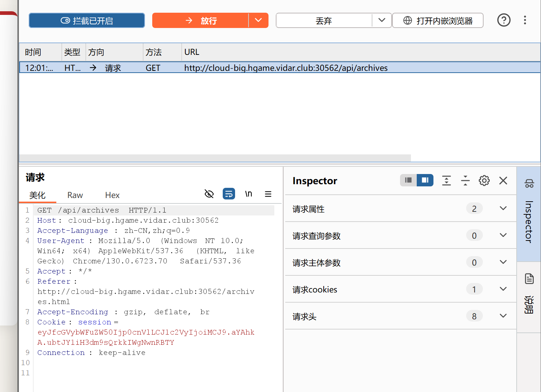Image resolution: width=541 pixels, height=392 pixels.
Task: Open the 丢弃 drop dropdown arrow
Action: [x=381, y=20]
